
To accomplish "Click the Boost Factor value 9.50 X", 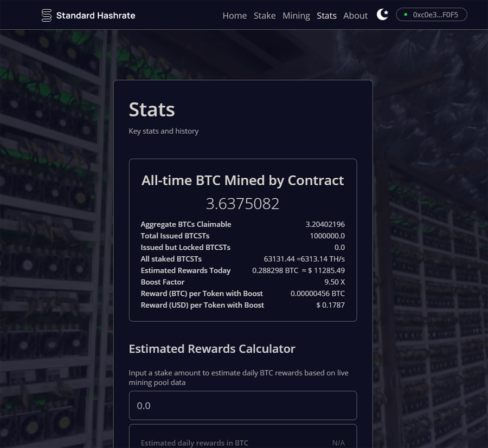I will [335, 282].
